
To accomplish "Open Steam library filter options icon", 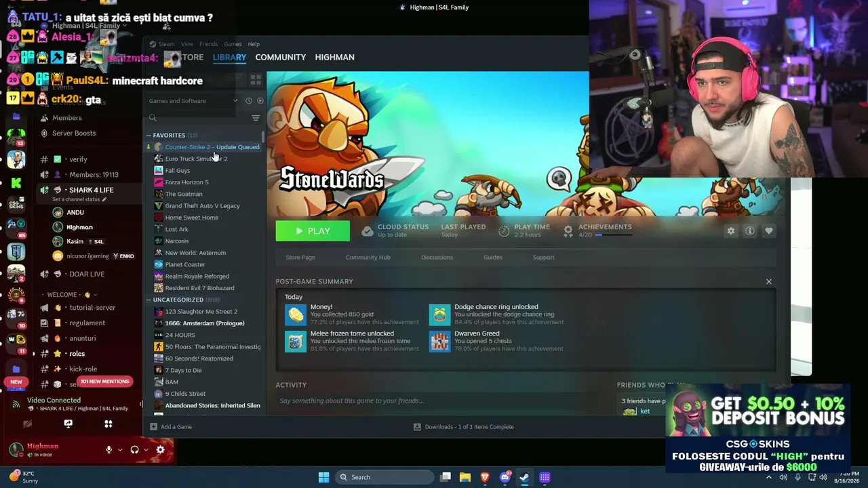I will [256, 118].
